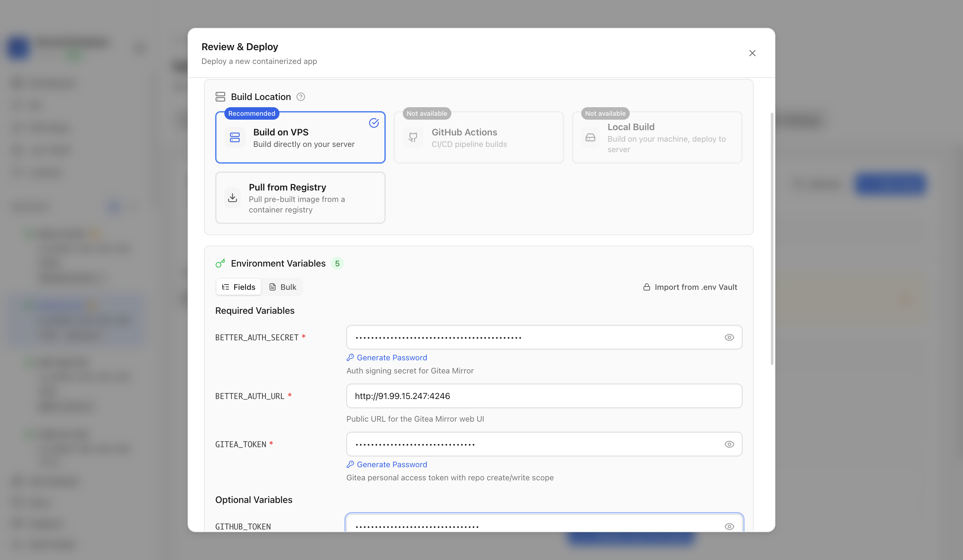Import variables from .env Vault
The width and height of the screenshot is (963, 560).
pyautogui.click(x=690, y=287)
